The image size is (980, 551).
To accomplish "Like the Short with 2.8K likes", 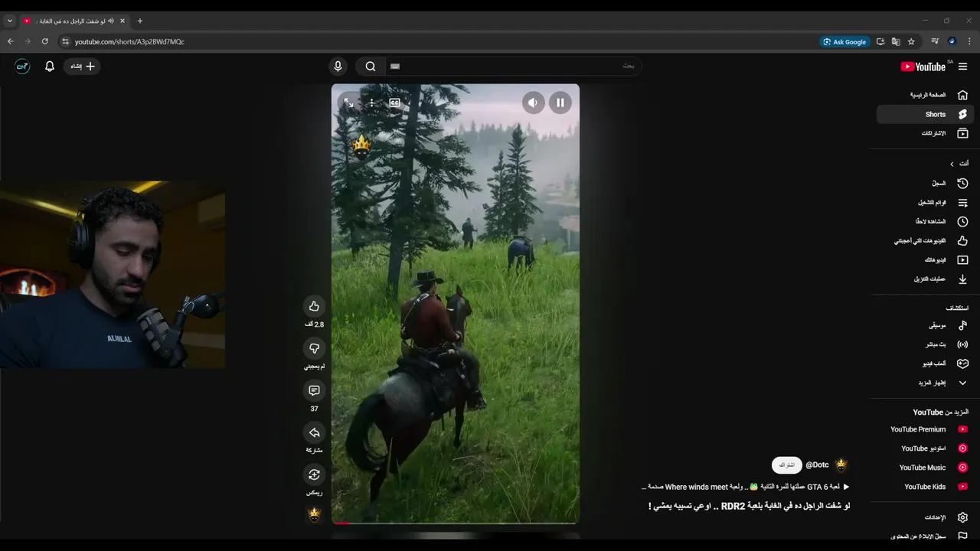I will [314, 306].
